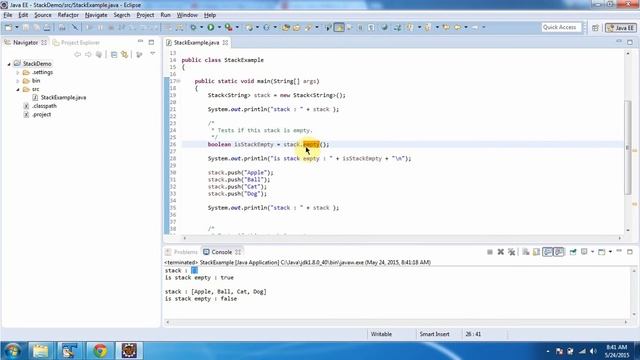Open the Refactor menu

tap(68, 15)
